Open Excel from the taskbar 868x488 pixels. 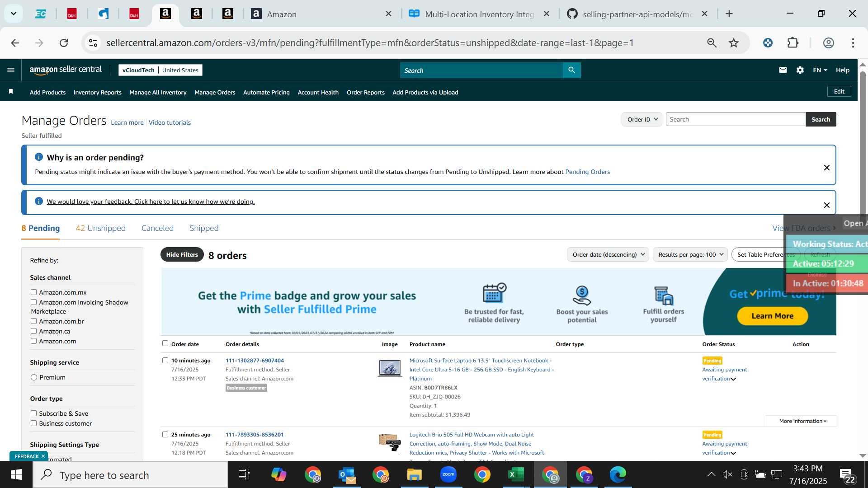click(516, 475)
